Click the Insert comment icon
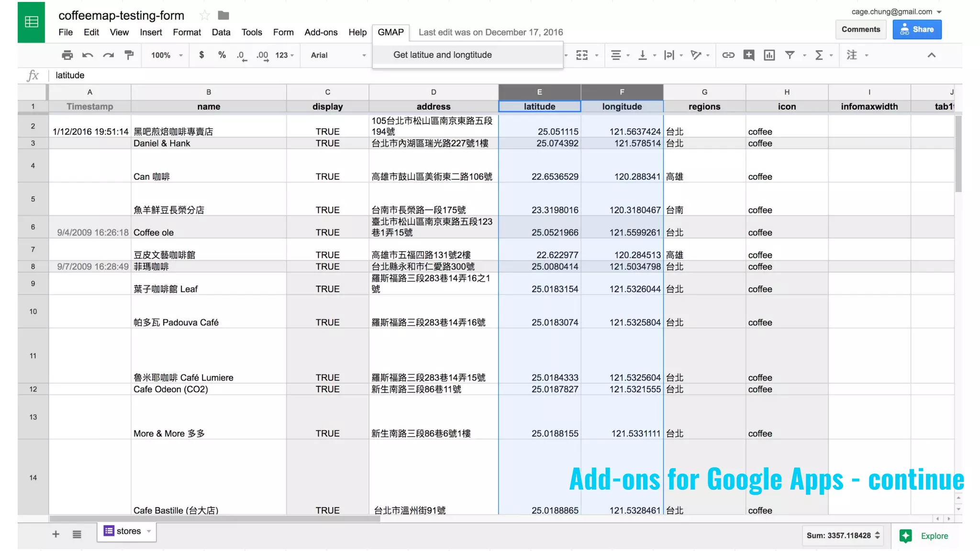 click(749, 55)
